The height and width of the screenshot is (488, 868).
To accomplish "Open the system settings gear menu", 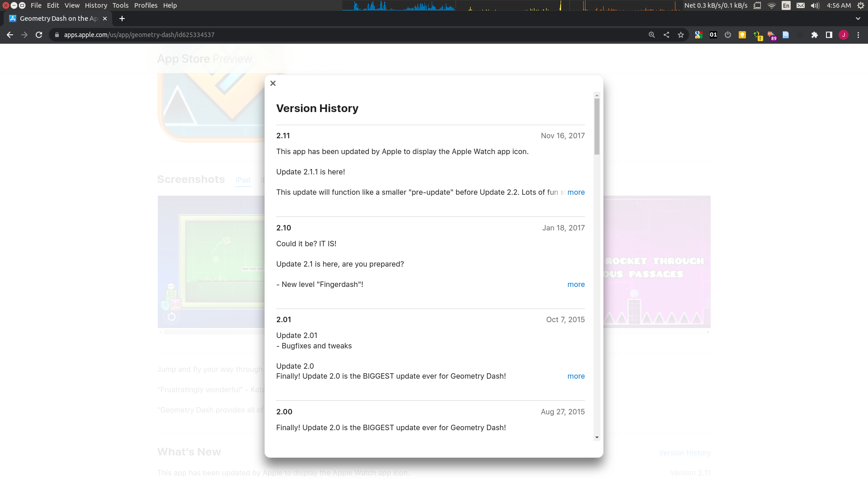I will (x=861, y=5).
